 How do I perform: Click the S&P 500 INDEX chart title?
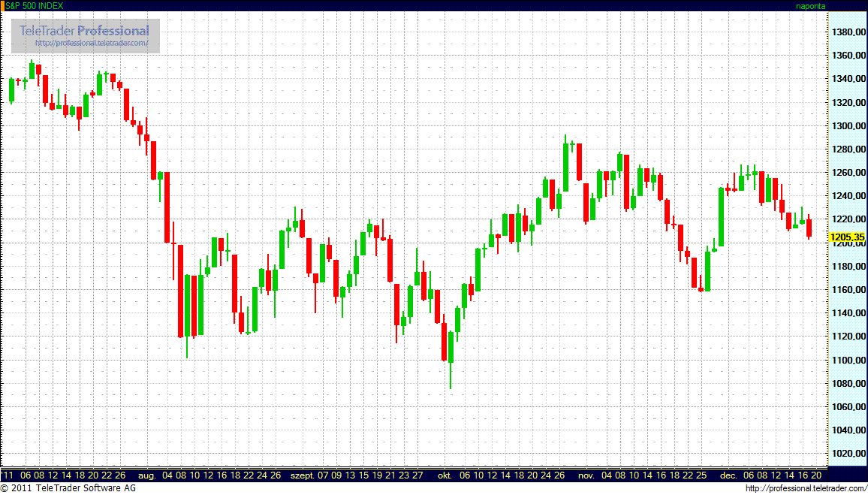click(35, 5)
